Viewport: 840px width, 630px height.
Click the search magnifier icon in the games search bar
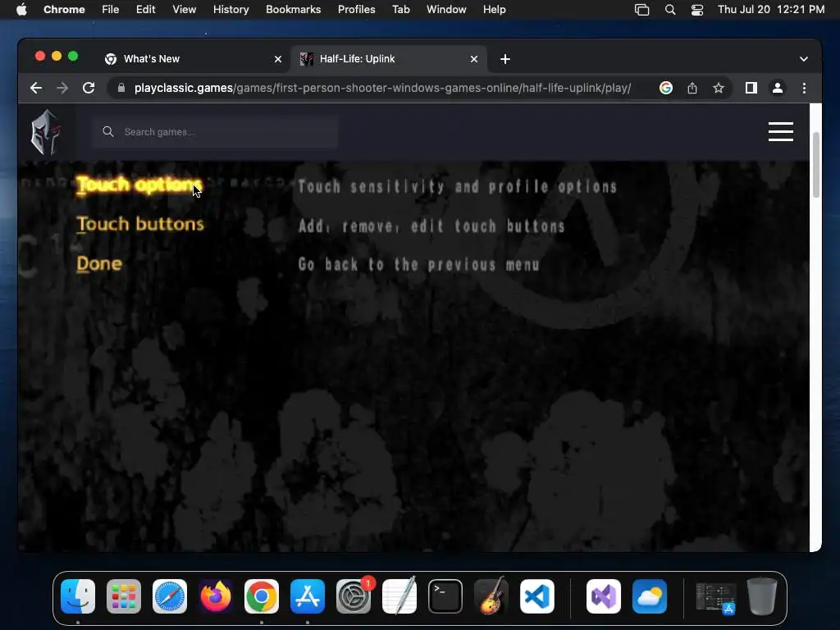108,132
